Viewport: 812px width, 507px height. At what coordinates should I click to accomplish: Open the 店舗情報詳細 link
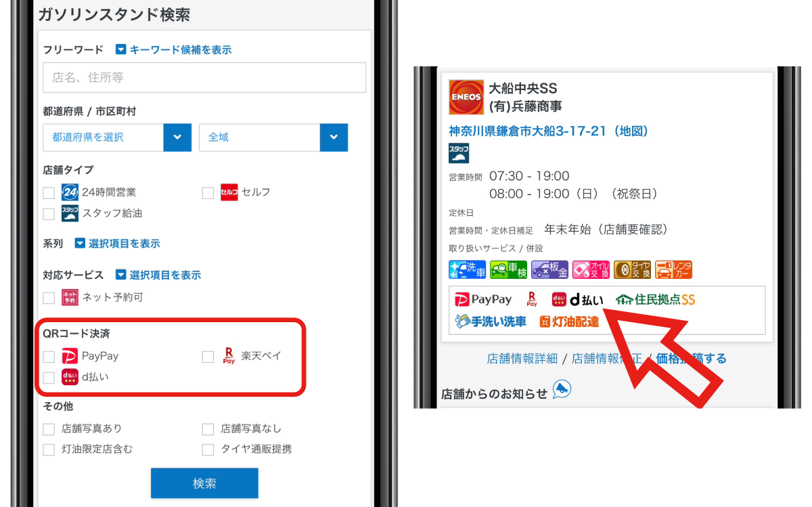(522, 359)
